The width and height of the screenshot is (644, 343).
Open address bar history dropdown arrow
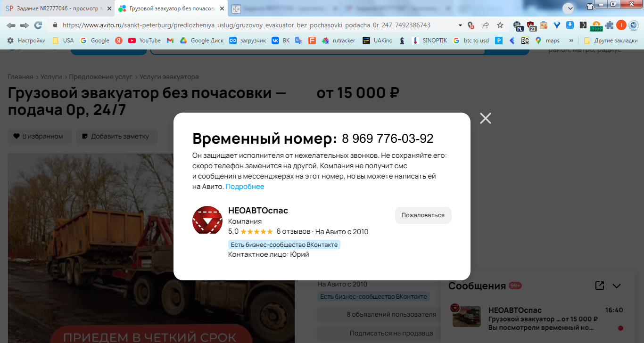point(460,25)
